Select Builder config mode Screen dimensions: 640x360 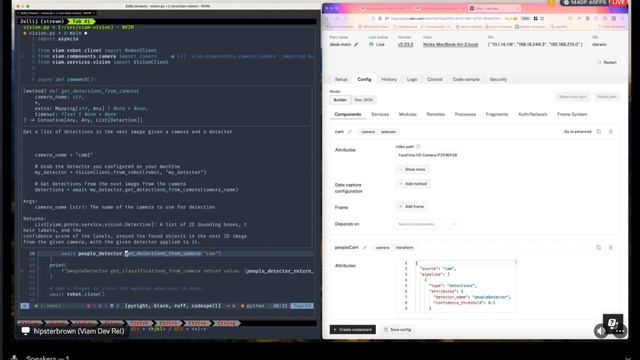tap(340, 100)
